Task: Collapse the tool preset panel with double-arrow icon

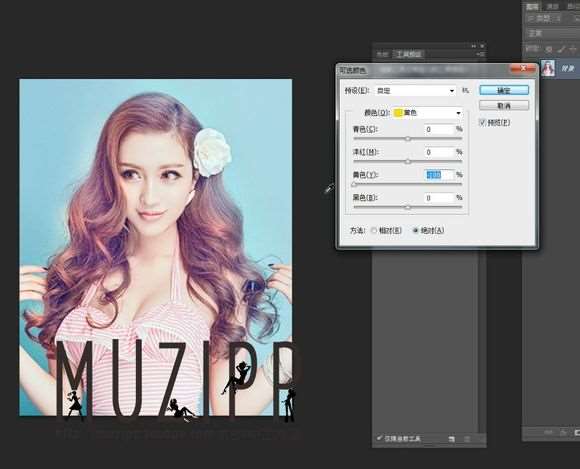Action: click(474, 46)
